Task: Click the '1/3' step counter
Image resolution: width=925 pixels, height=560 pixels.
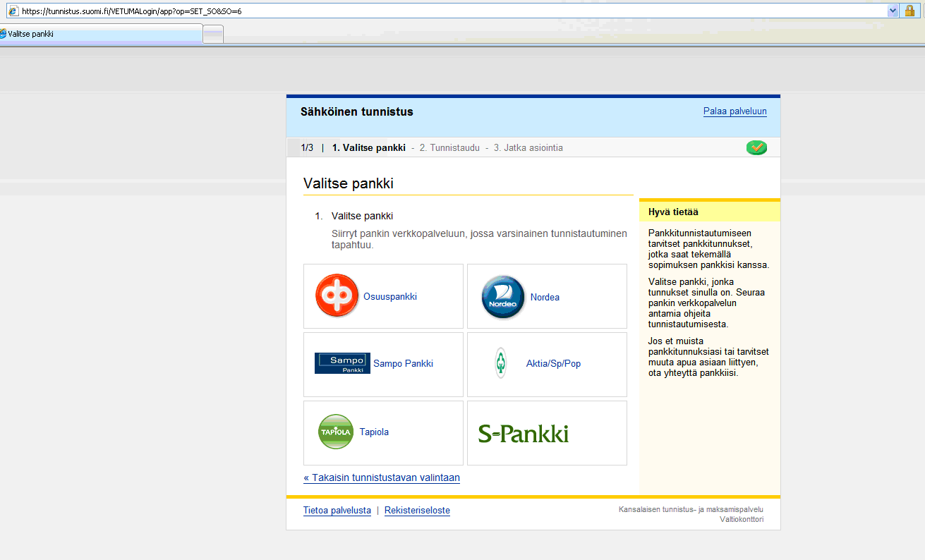Action: coord(307,148)
